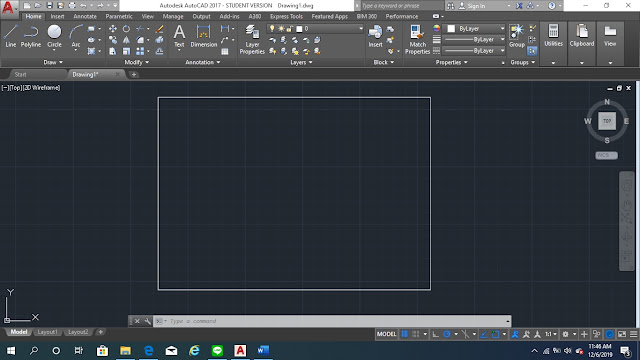Click the Insert block icon
This screenshot has width=640, height=360.
(375, 36)
